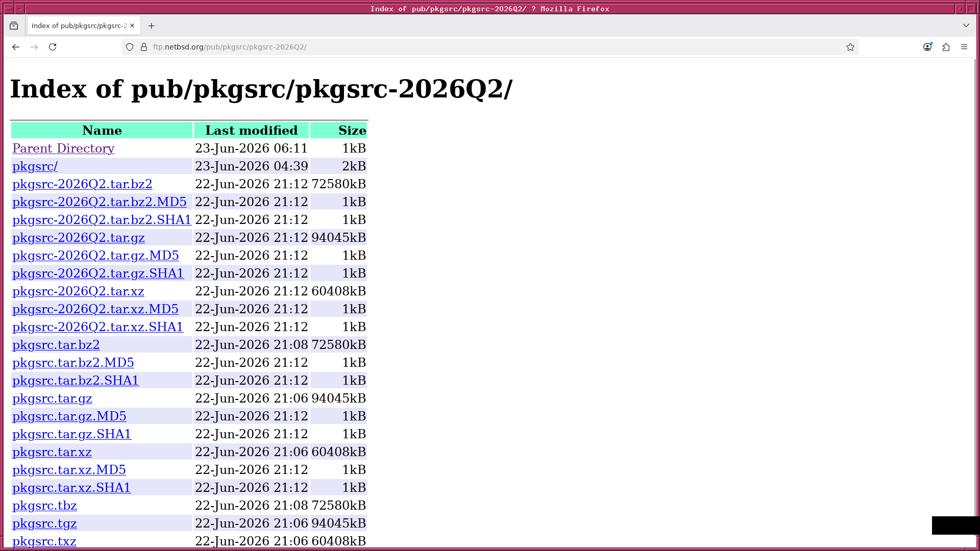Screen dimensions: 980x551
Task: Open pkgsrc-2026Q2.tar.gz.MD5 link
Action: (x=95, y=256)
